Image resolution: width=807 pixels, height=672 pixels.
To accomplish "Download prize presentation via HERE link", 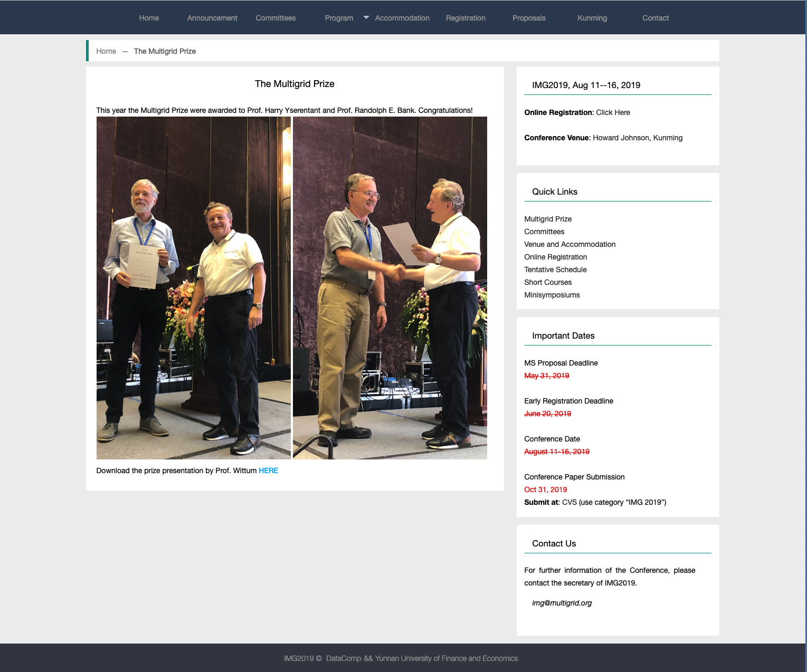I will tap(268, 471).
